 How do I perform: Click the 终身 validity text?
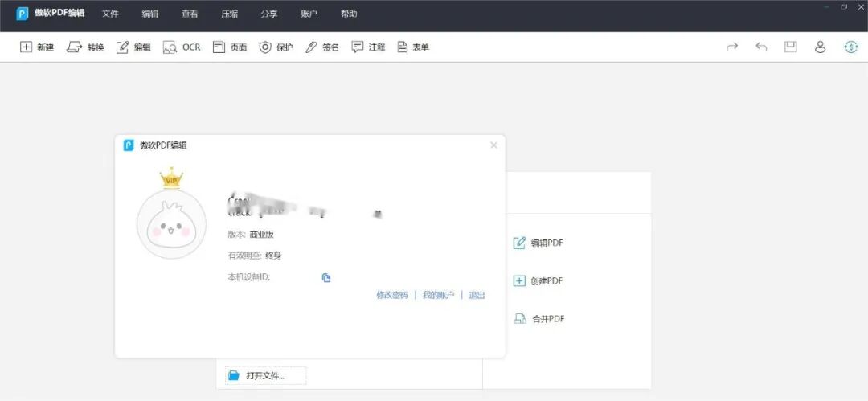click(273, 256)
